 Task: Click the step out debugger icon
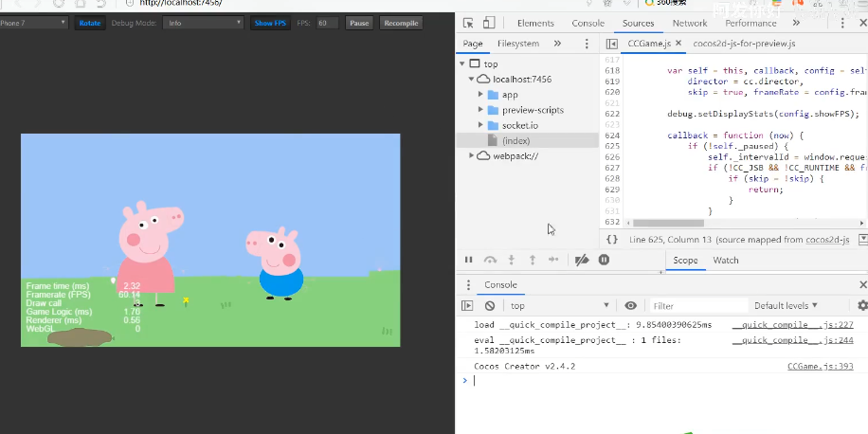(x=533, y=260)
